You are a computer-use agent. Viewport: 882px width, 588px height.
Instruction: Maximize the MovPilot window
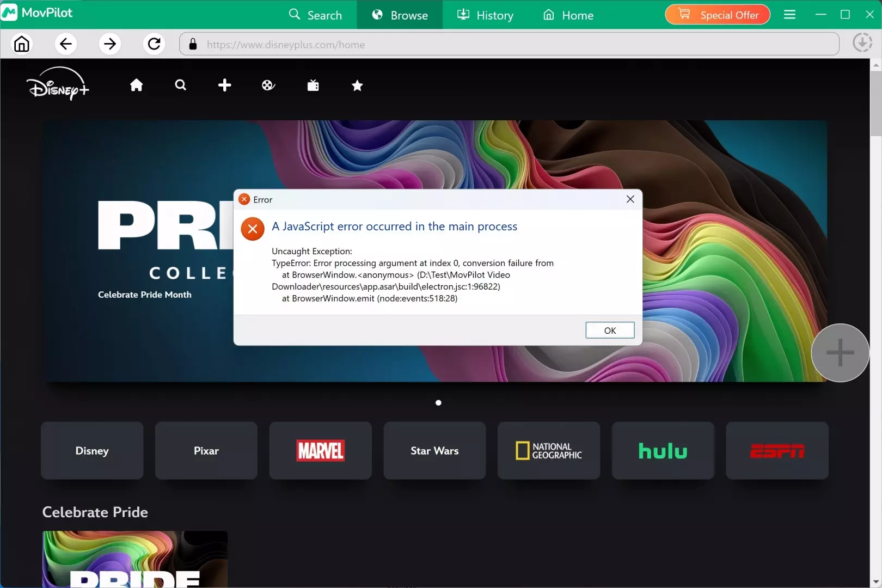point(845,15)
